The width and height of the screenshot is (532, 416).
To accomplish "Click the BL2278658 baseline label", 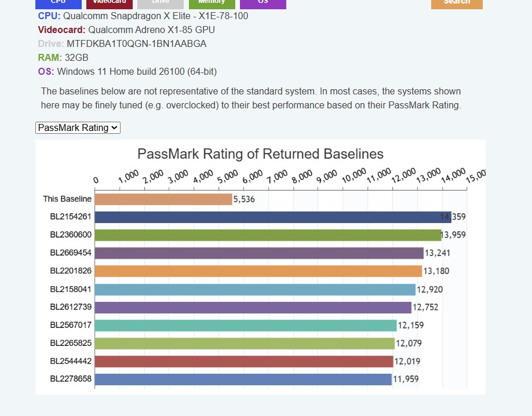I will pyautogui.click(x=71, y=379).
